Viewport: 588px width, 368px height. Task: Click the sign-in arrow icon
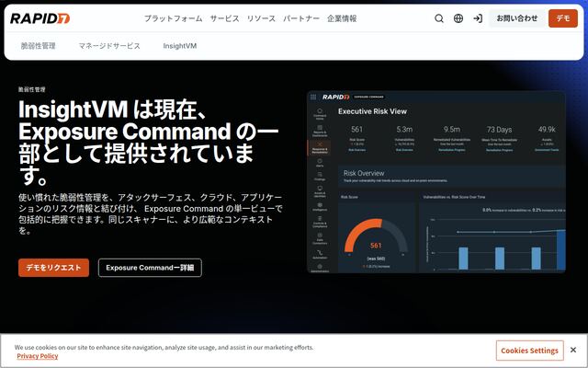click(x=478, y=18)
